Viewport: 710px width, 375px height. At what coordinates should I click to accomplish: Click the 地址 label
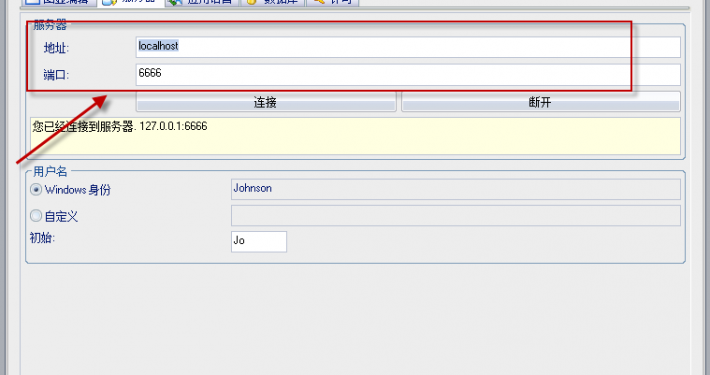click(x=56, y=48)
